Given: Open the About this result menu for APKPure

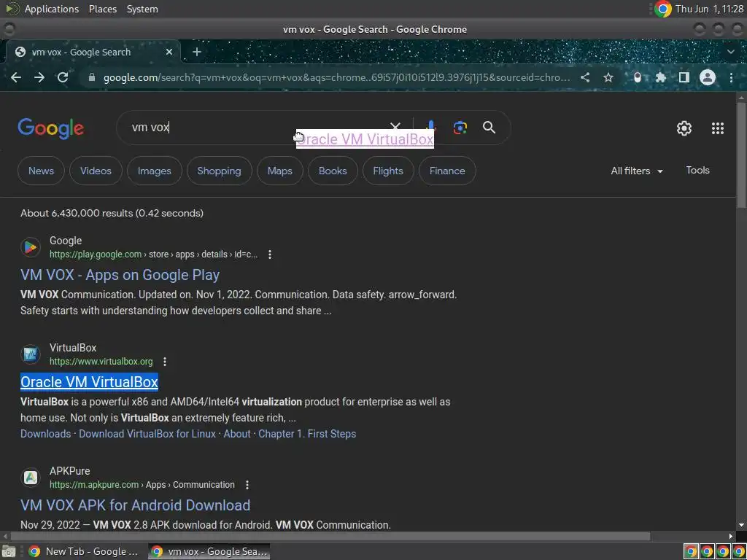Looking at the screenshot, I should tap(247, 485).
